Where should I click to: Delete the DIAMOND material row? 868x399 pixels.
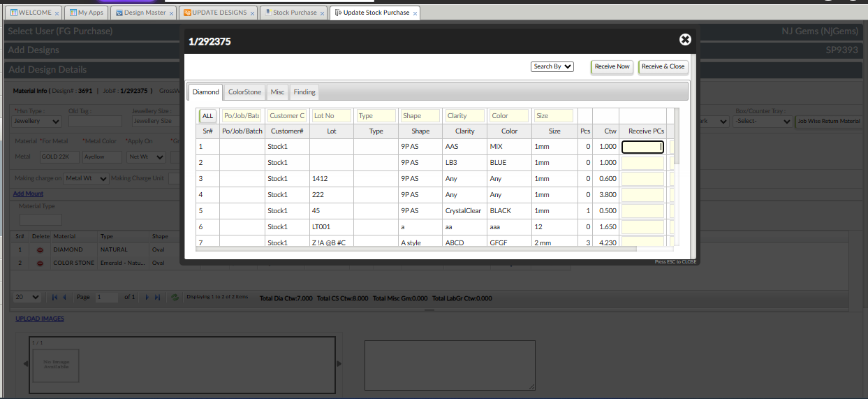tap(40, 249)
